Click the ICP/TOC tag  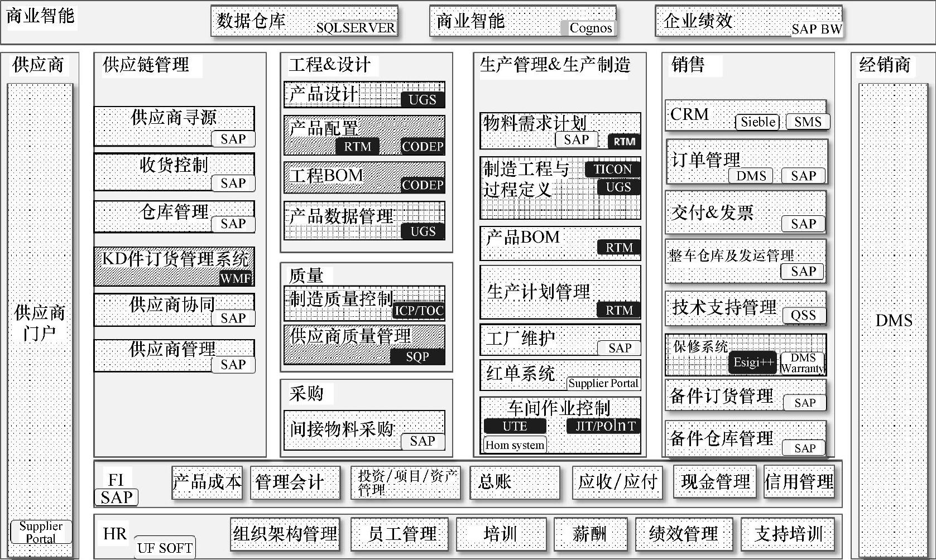[x=419, y=311]
